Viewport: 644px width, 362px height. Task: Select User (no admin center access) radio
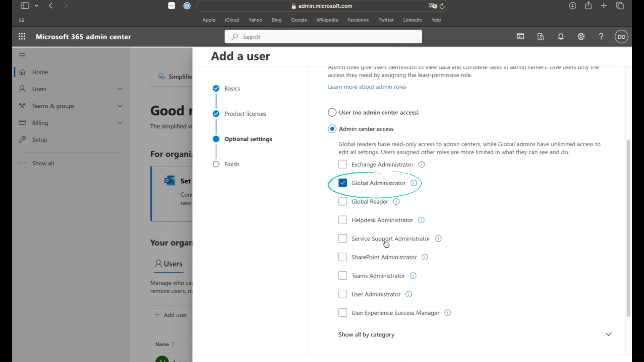point(332,112)
